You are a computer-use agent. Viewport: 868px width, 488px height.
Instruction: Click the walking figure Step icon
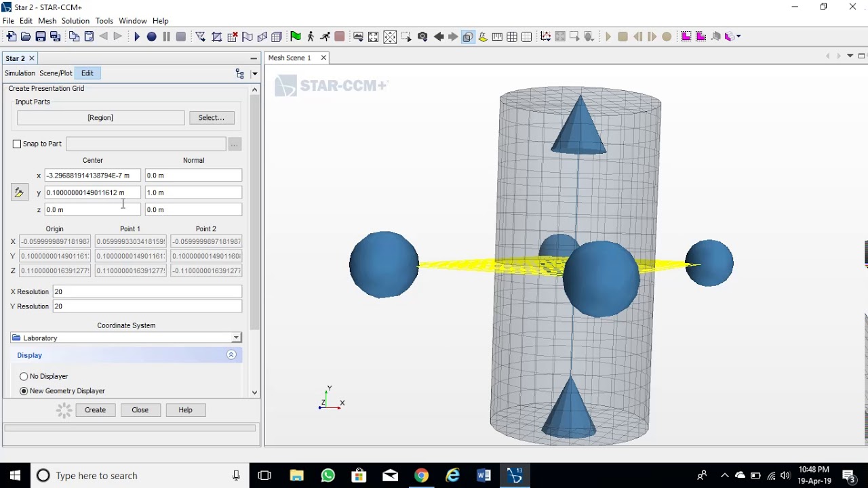[x=311, y=37]
